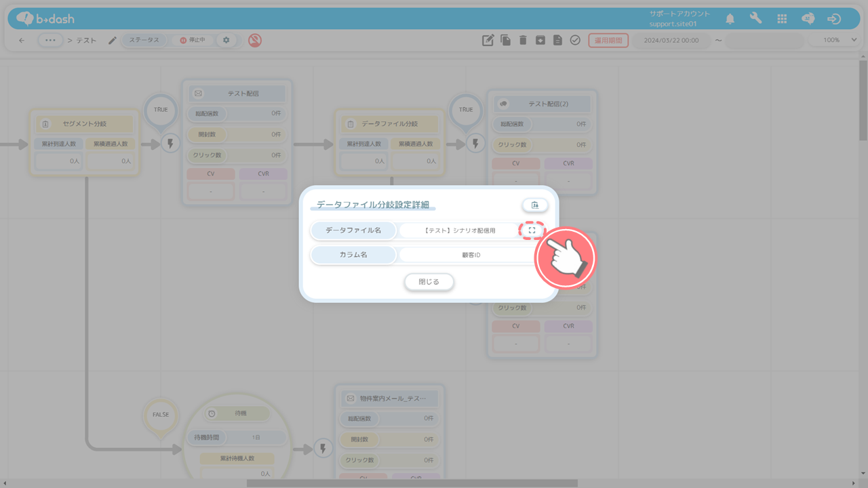The width and height of the screenshot is (868, 488).
Task: Click the red prohibited circle icon
Action: click(255, 40)
